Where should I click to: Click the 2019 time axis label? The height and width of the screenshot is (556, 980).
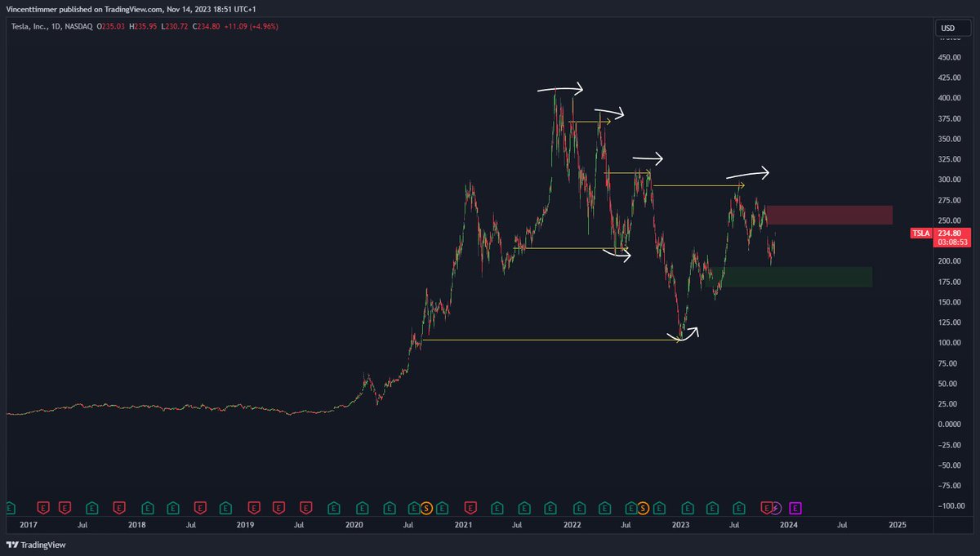pyautogui.click(x=246, y=526)
